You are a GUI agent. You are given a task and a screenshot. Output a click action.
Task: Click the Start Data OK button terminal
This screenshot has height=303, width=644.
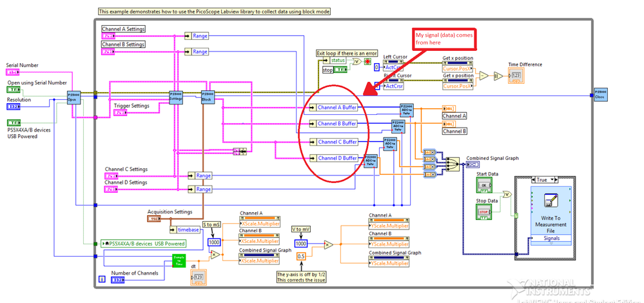[485, 185]
